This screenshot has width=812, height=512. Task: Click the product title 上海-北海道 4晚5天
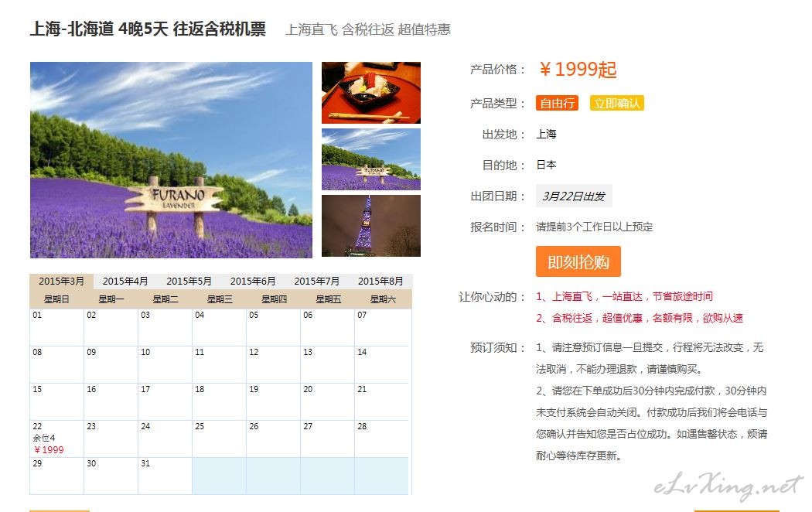pyautogui.click(x=148, y=29)
